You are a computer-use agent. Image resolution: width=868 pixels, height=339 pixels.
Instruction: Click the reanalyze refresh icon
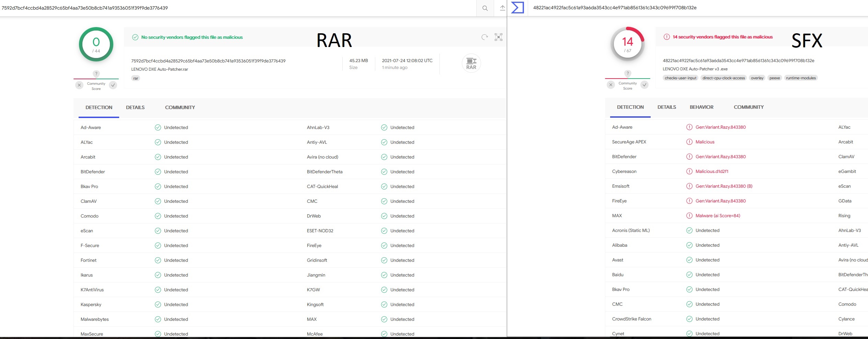[484, 37]
